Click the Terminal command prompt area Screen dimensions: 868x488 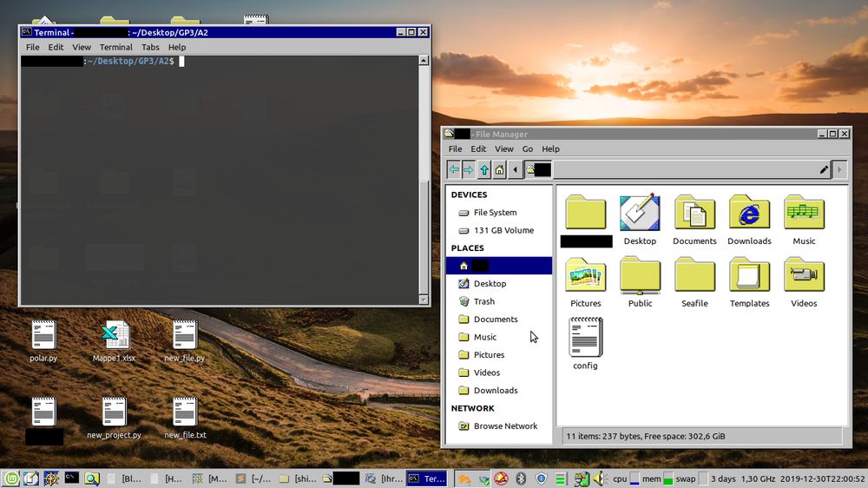click(220, 180)
